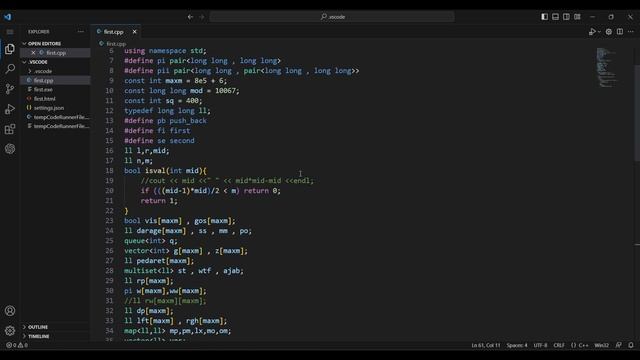The width and height of the screenshot is (640, 360).
Task: Click the Ln 61, Col 11 indicator
Action: pos(486,345)
